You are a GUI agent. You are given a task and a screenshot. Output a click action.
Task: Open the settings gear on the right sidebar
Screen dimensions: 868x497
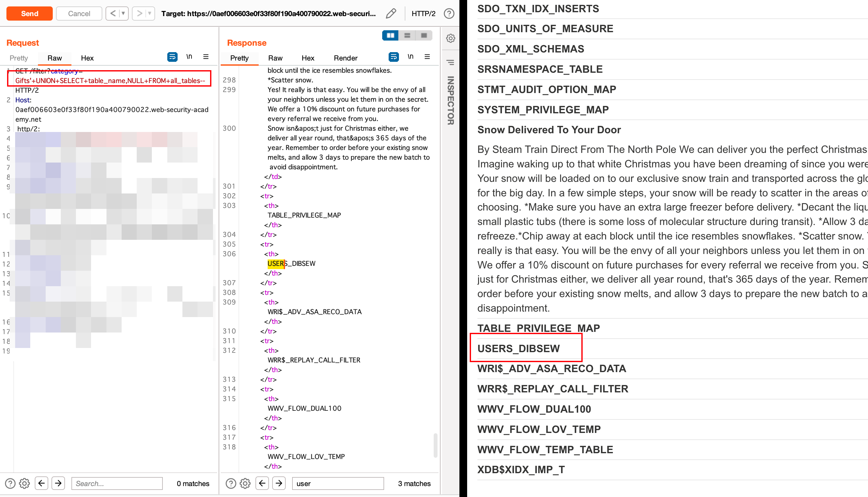pos(450,38)
